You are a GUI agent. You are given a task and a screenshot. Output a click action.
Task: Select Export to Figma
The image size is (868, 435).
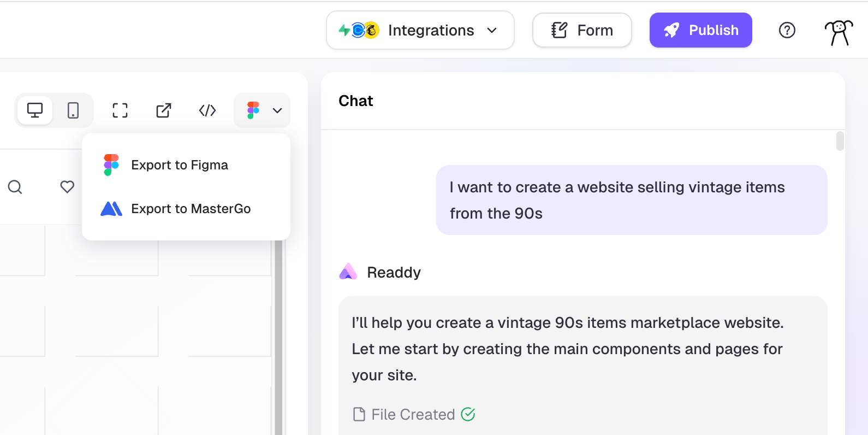pos(179,165)
